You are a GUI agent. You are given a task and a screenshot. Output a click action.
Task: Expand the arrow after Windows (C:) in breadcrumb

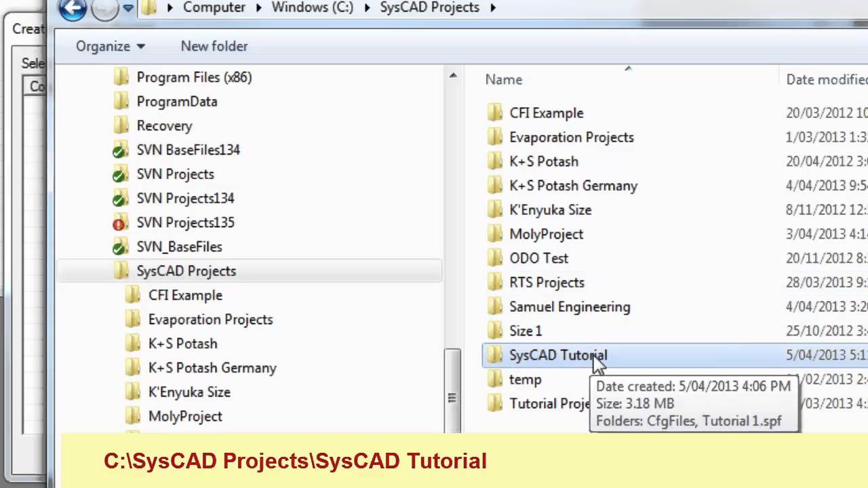367,8
